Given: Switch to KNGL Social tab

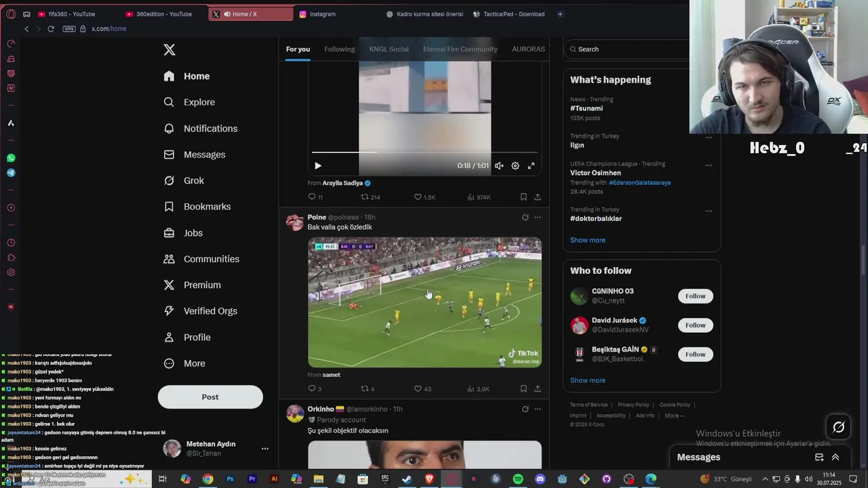Looking at the screenshot, I should tap(389, 49).
